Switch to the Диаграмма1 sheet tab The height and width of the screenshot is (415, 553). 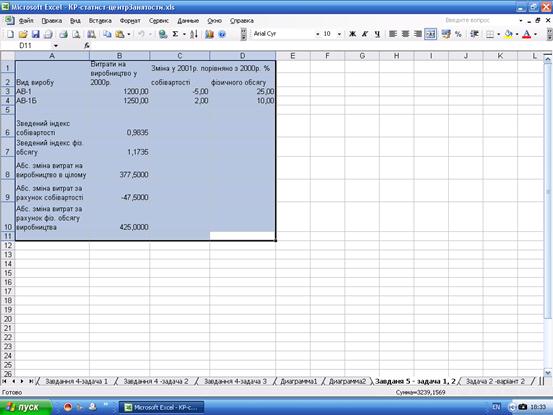coord(299,381)
